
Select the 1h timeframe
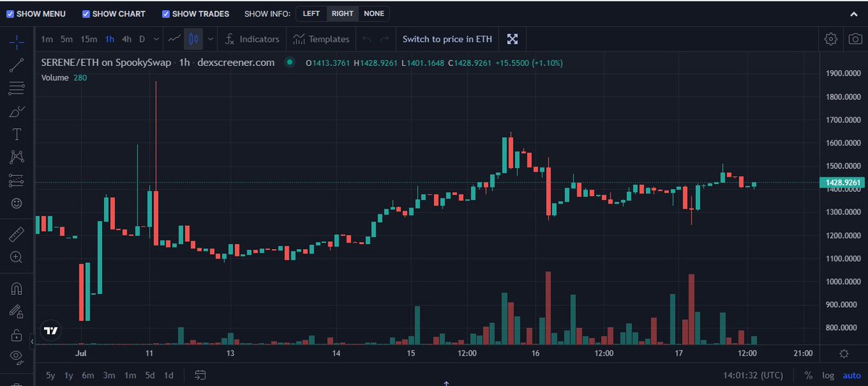point(110,39)
